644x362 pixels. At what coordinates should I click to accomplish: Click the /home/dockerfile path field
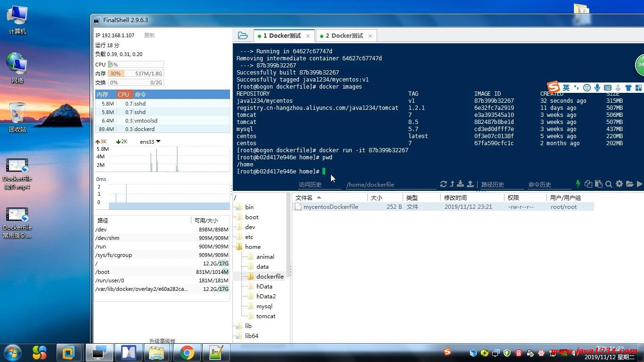(391, 184)
